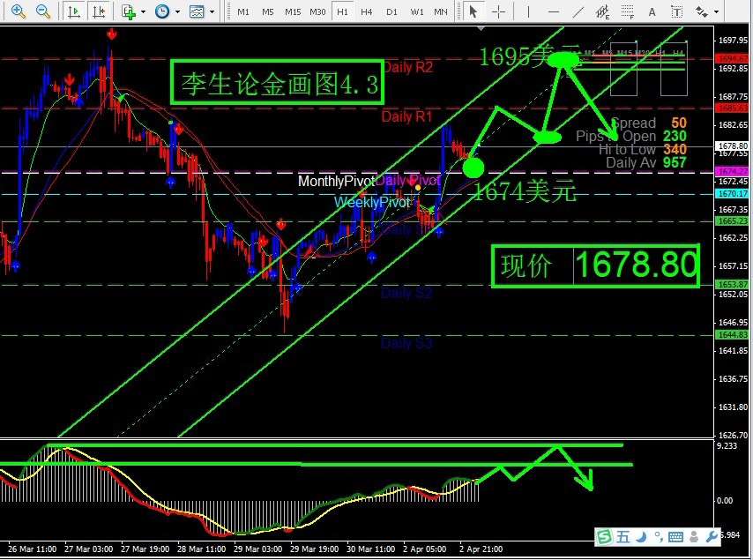This screenshot has width=753, height=560.
Task: Switch to the M15 timeframe
Action: tap(293, 11)
